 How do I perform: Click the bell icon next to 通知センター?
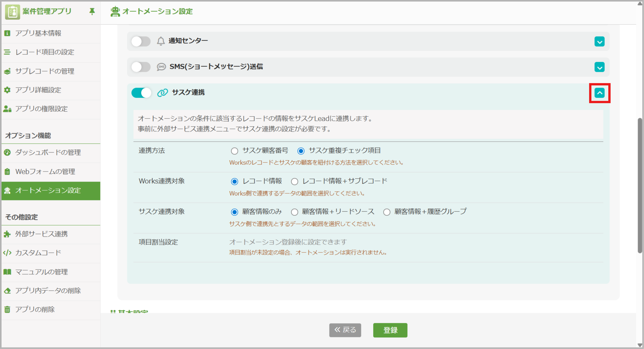[x=161, y=41]
